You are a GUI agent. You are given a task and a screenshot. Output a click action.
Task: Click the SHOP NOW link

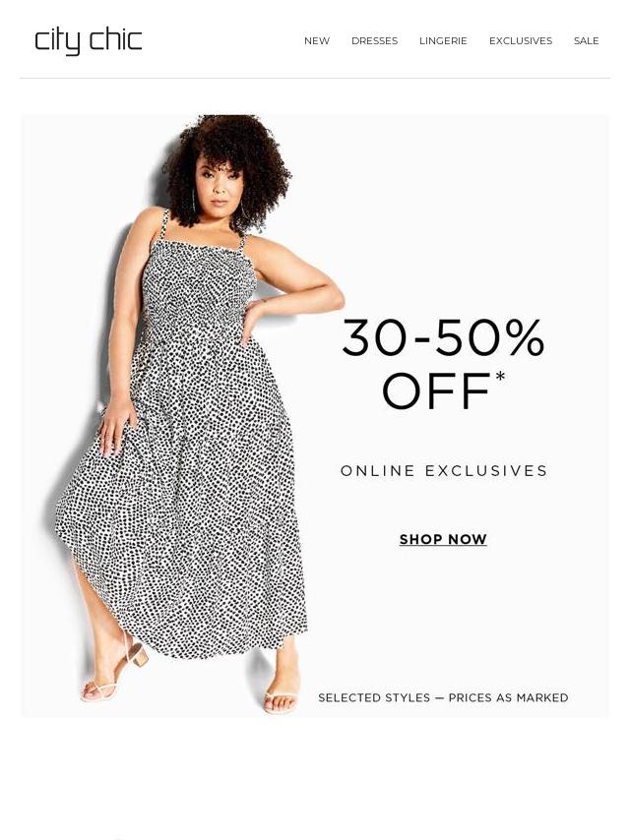point(443,539)
